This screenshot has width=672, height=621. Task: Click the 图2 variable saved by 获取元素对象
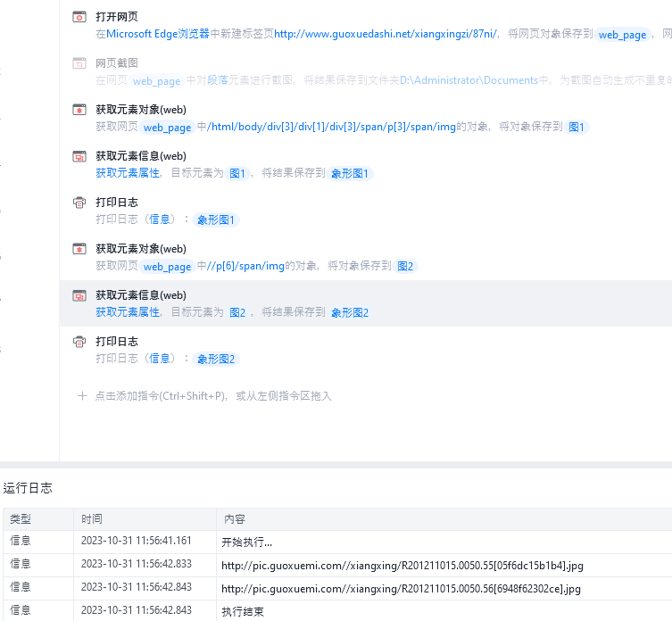(405, 267)
